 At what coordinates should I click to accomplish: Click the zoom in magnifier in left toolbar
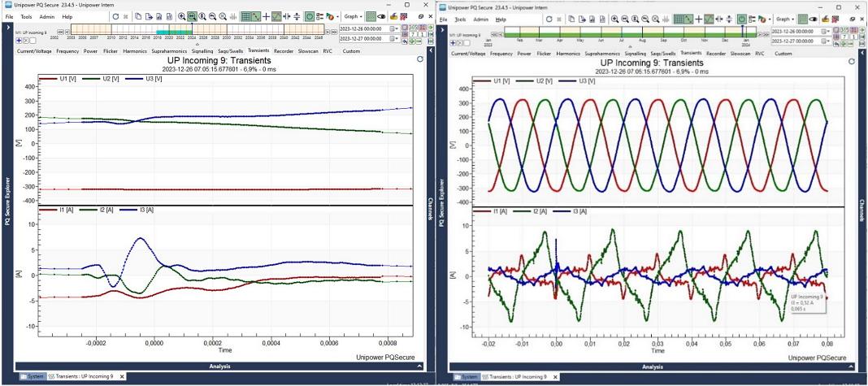pos(181,16)
